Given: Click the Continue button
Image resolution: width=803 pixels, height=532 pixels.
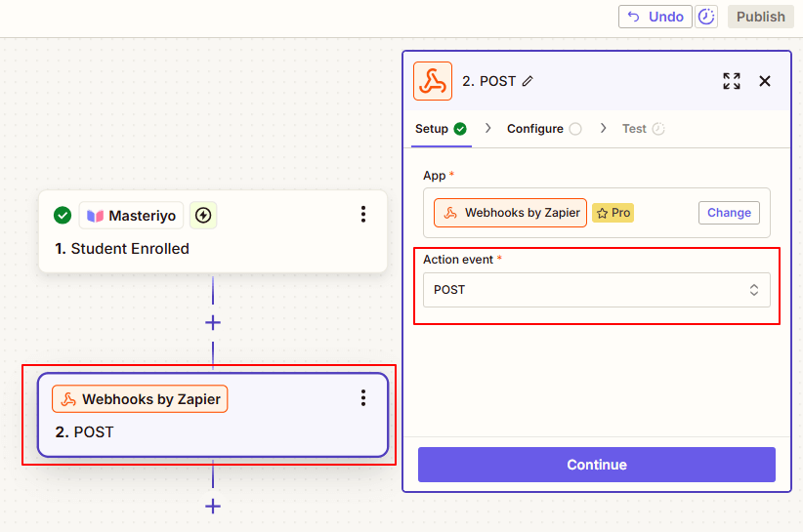Looking at the screenshot, I should 597,465.
